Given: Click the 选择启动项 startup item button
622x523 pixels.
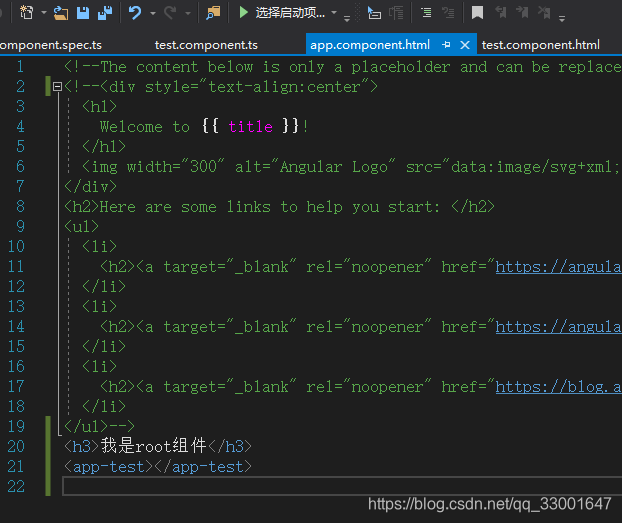Looking at the screenshot, I should coord(282,13).
